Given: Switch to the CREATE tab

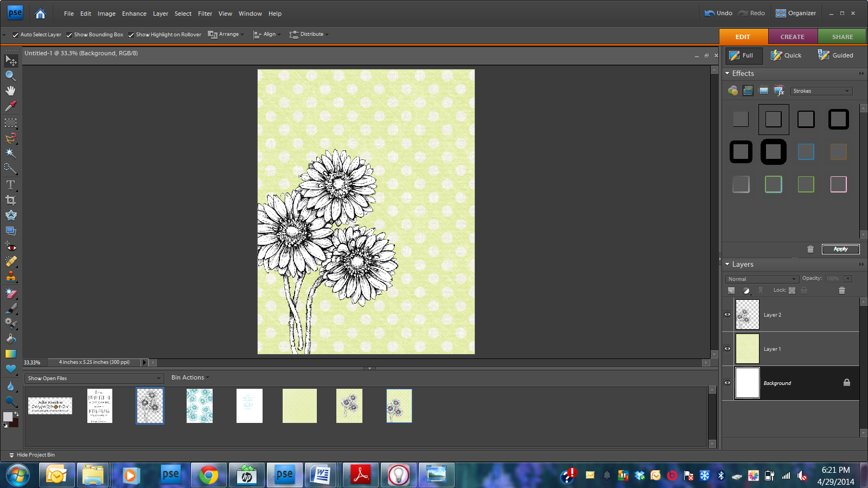Looking at the screenshot, I should pos(792,37).
